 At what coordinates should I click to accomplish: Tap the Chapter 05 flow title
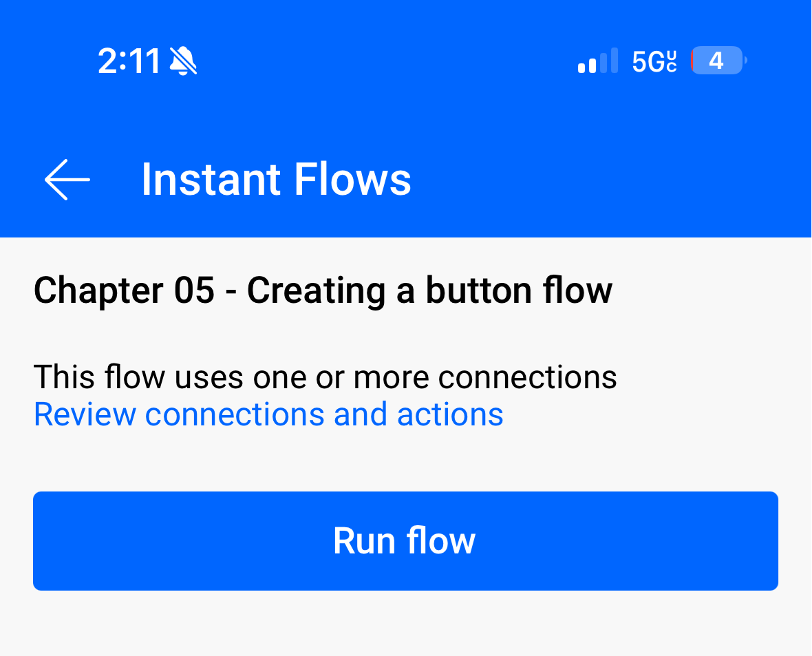323,290
